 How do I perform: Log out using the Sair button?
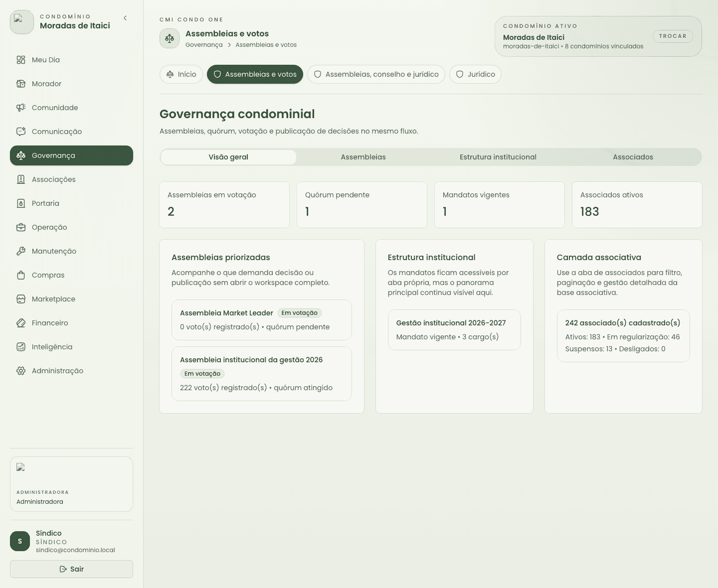tap(71, 569)
